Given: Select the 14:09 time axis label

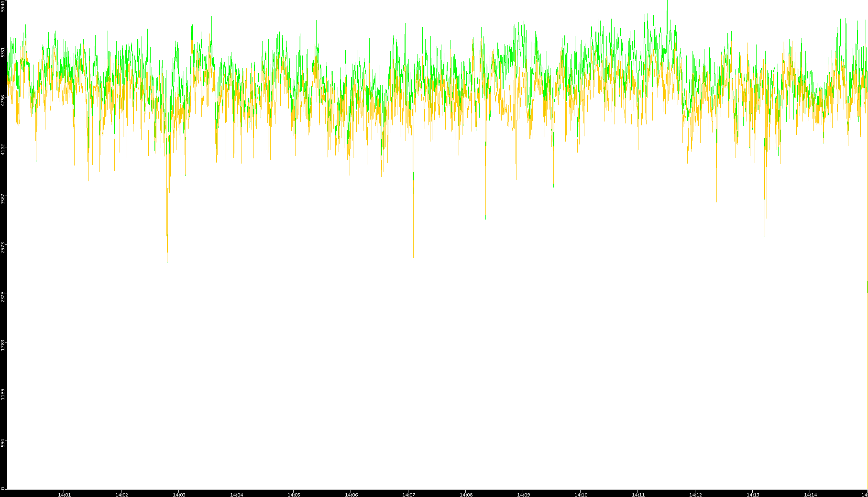Looking at the screenshot, I should (523, 495).
